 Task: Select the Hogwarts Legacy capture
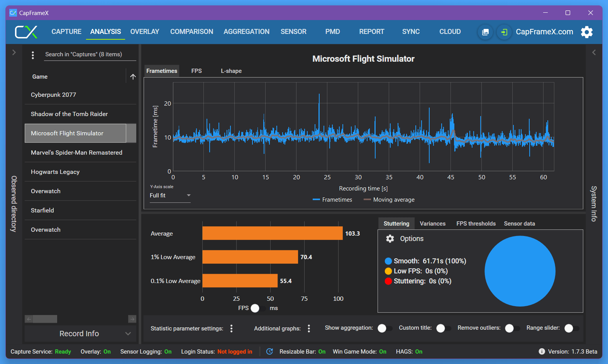pyautogui.click(x=80, y=172)
